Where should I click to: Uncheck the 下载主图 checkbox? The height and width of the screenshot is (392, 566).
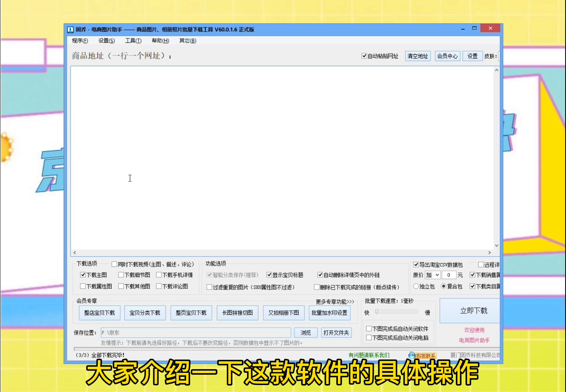[83, 275]
